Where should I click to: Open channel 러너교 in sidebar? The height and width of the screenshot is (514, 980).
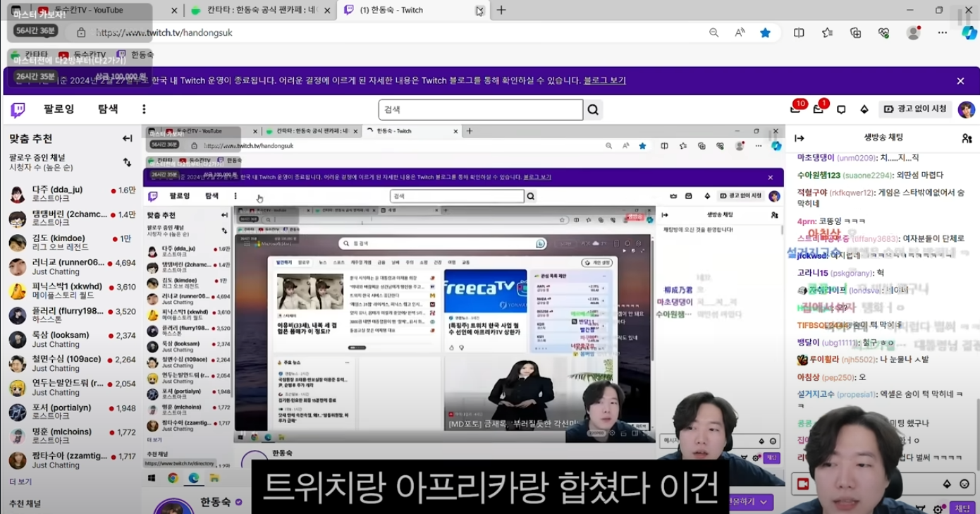[71, 267]
